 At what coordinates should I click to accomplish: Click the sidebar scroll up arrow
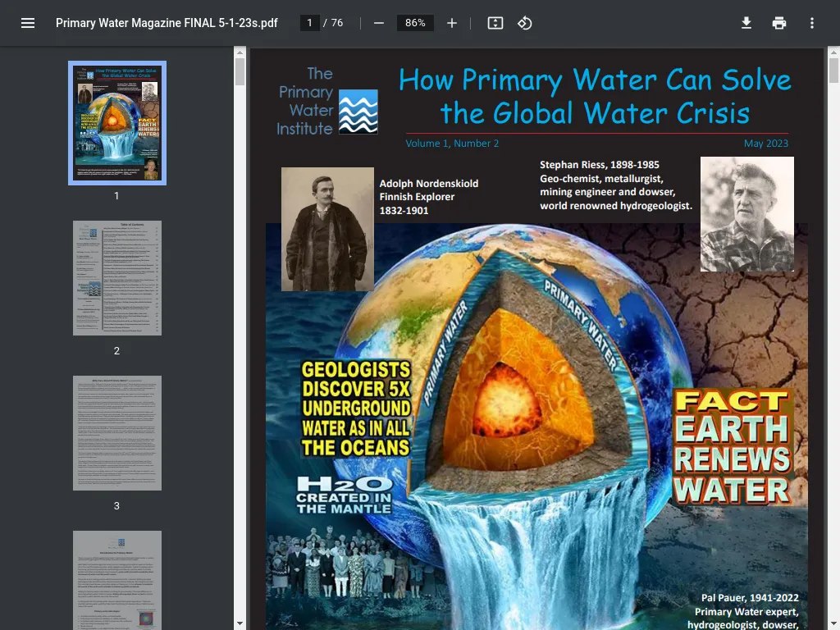(x=240, y=52)
